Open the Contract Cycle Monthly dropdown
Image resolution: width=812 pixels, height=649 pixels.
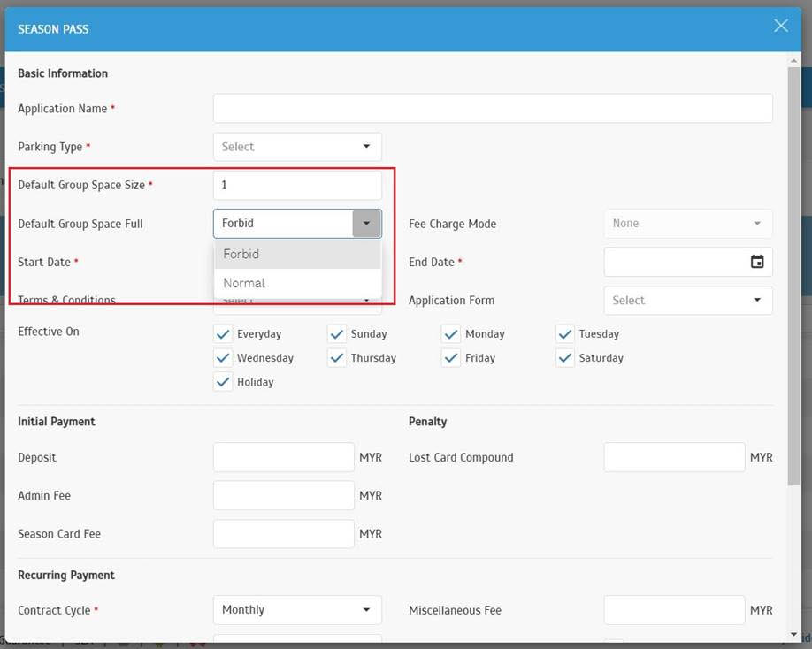pos(297,610)
